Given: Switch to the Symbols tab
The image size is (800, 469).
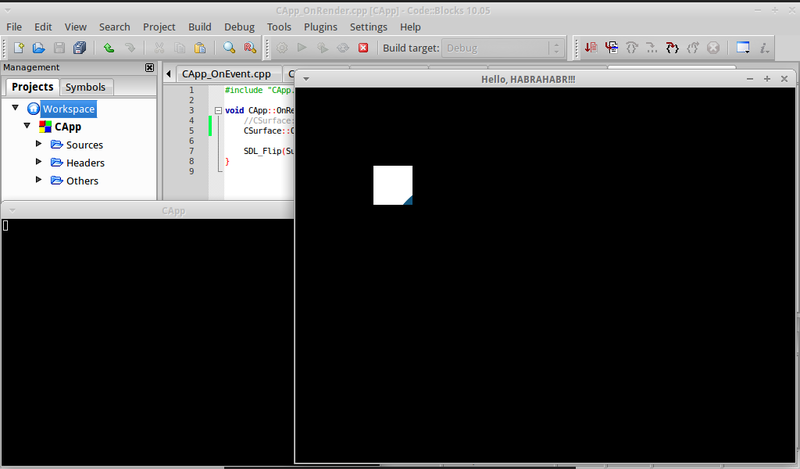Looking at the screenshot, I should click(x=85, y=87).
